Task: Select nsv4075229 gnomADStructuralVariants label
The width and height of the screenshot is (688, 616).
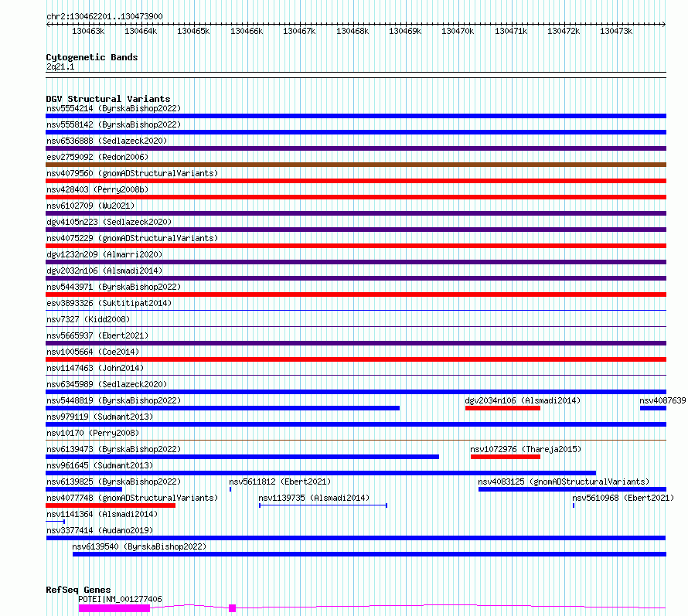Action: (132, 238)
